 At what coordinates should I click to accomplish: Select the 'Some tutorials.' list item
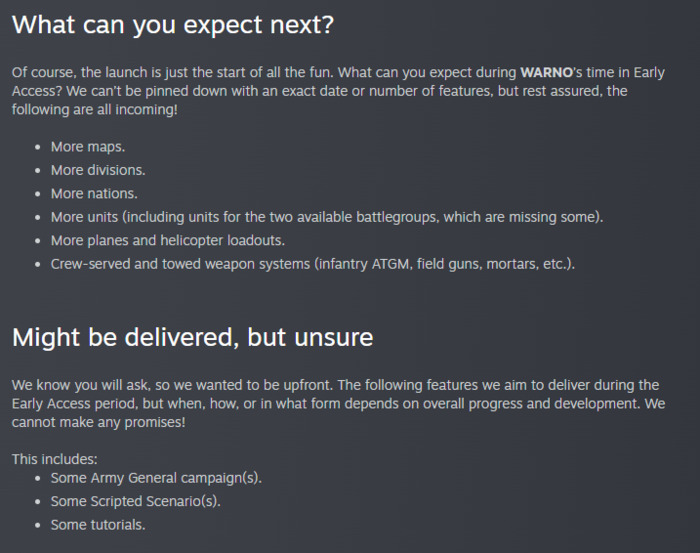click(x=98, y=525)
